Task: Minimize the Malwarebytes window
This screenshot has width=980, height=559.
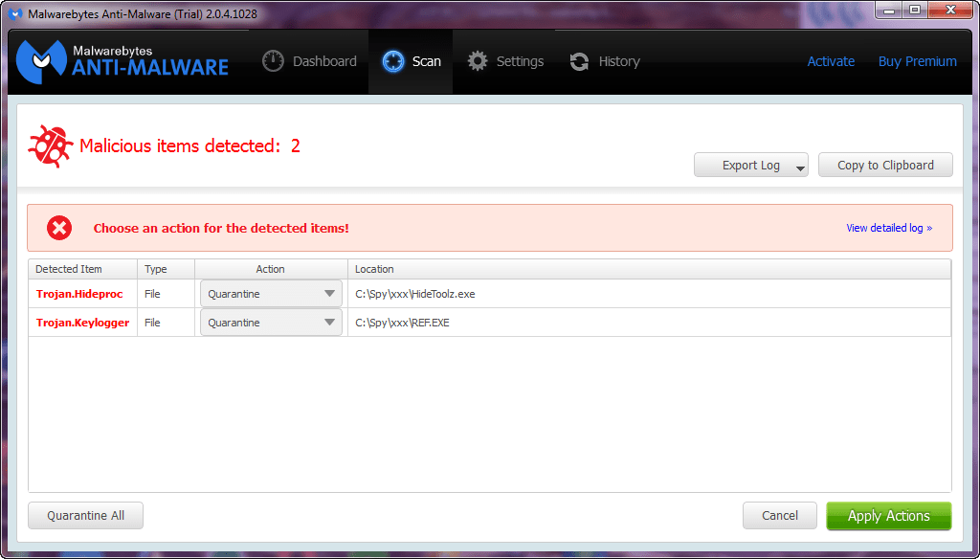Action: click(x=889, y=10)
